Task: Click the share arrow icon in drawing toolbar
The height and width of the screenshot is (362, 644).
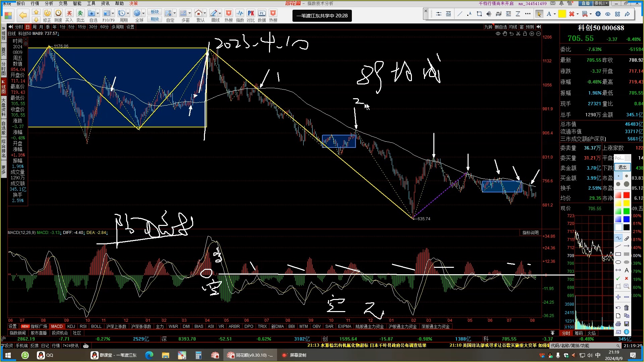Action: click(x=627, y=14)
